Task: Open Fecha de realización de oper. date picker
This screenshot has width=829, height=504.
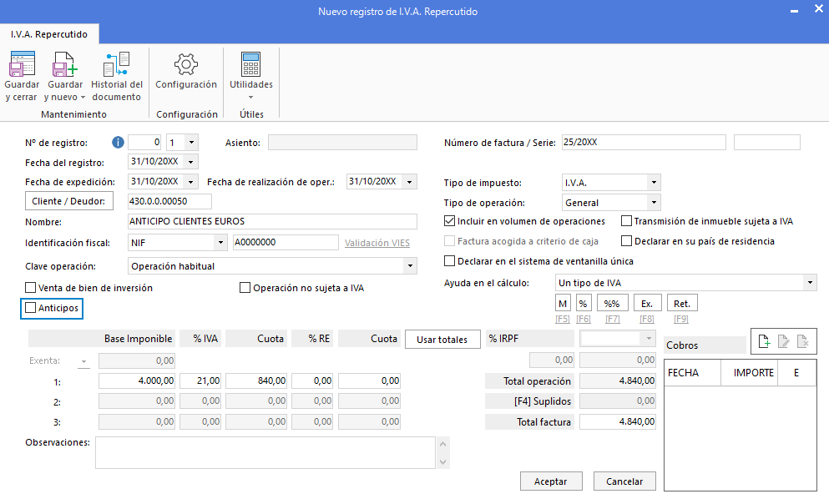Action: point(409,182)
